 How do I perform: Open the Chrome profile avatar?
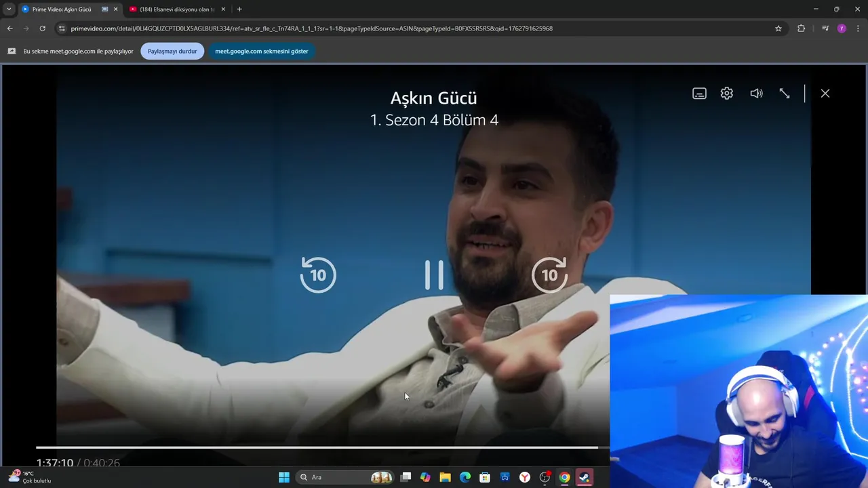[842, 28]
